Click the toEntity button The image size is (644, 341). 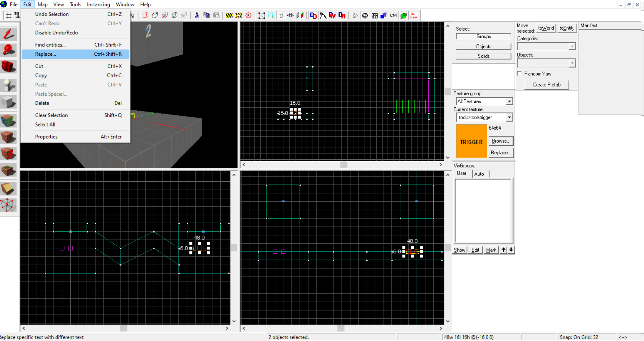point(567,28)
